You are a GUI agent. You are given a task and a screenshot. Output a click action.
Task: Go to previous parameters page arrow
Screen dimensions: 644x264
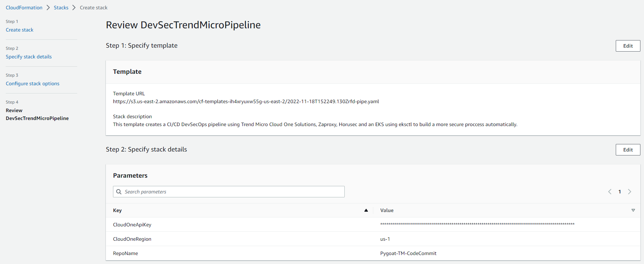click(x=610, y=192)
